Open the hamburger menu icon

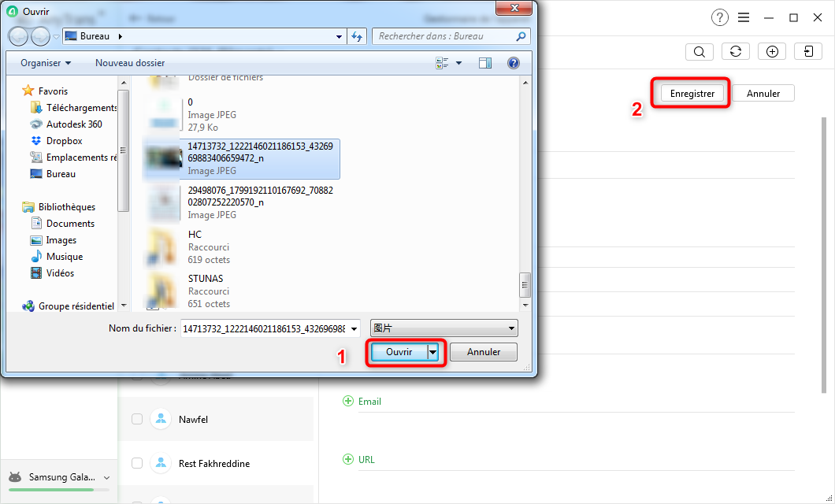pos(744,17)
